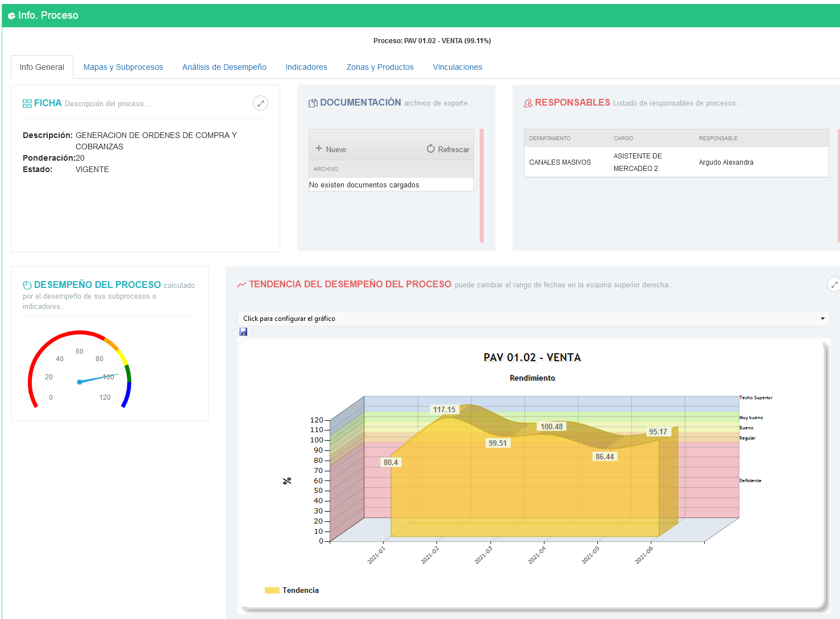Click the 95.17 data label
The image size is (840, 619).
(x=658, y=432)
